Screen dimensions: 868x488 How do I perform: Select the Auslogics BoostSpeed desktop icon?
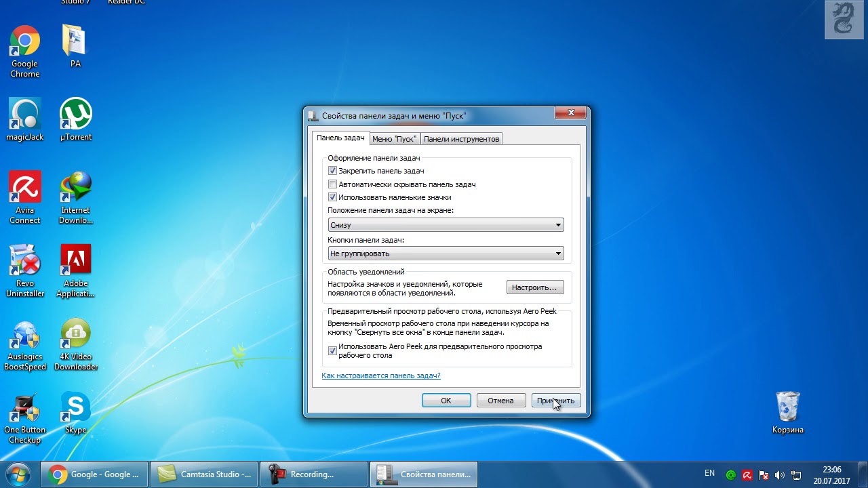point(25,344)
